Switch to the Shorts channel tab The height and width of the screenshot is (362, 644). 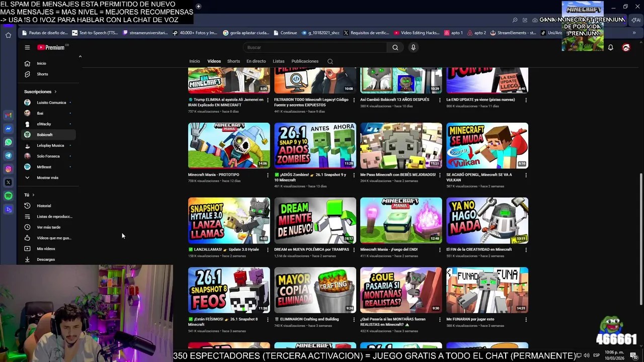point(233,61)
